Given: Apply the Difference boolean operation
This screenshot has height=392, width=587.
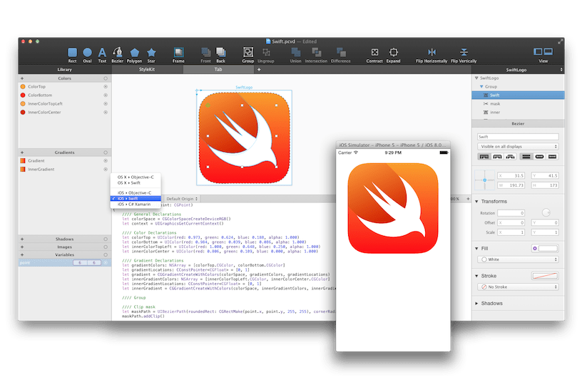Looking at the screenshot, I should click(341, 55).
